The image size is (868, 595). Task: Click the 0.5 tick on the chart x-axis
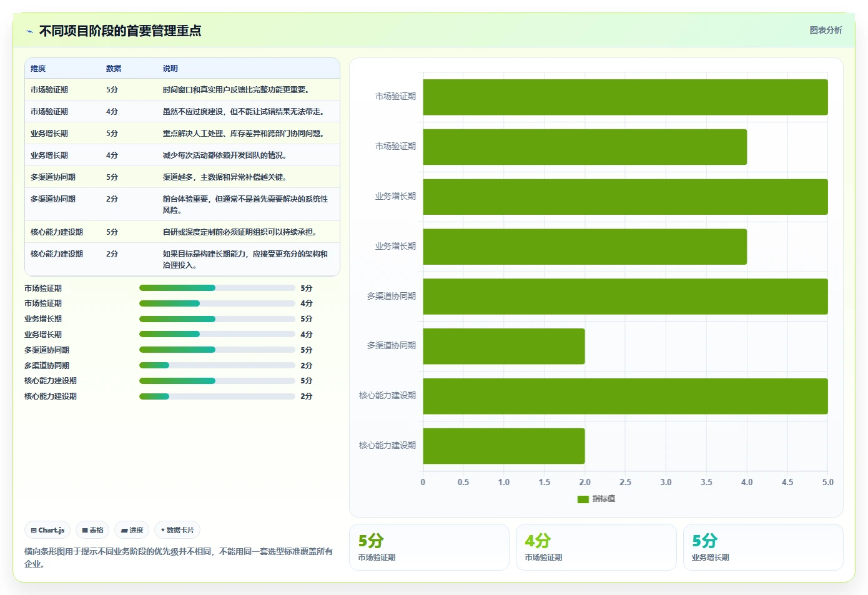tap(463, 483)
